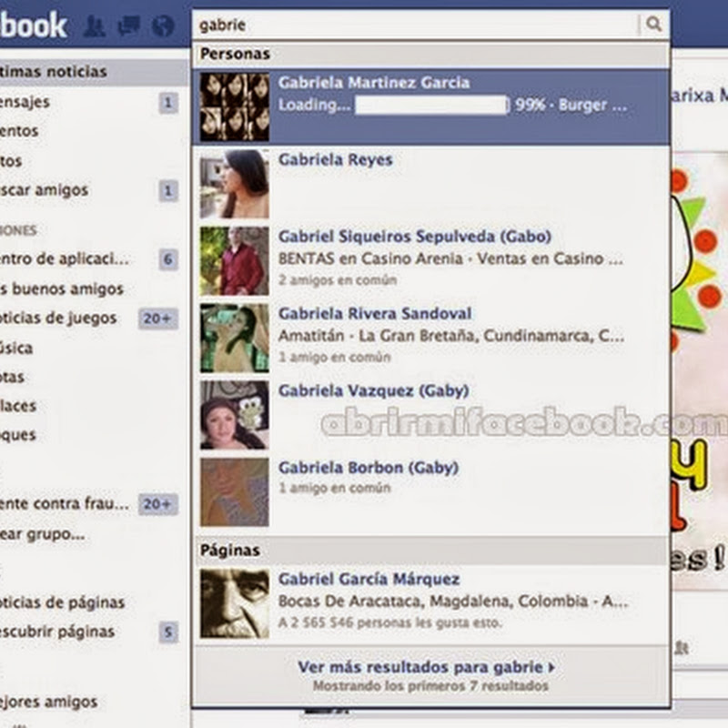Viewport: 728px width, 728px height.
Task: Open the notifications globe icon
Action: [163, 25]
